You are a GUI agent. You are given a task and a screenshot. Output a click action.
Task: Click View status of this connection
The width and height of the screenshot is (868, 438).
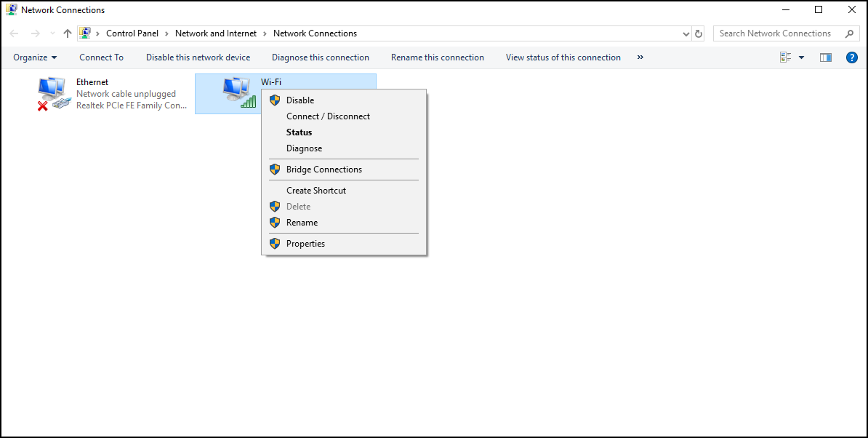563,57
